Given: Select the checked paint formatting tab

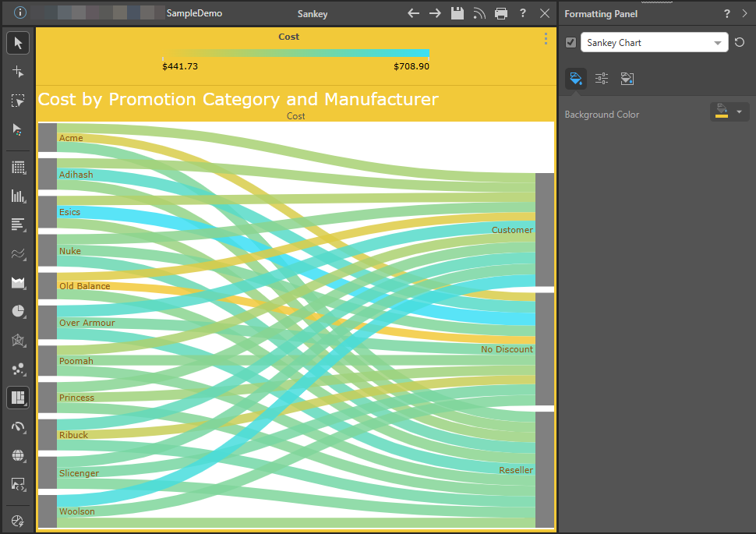Looking at the screenshot, I should point(627,78).
